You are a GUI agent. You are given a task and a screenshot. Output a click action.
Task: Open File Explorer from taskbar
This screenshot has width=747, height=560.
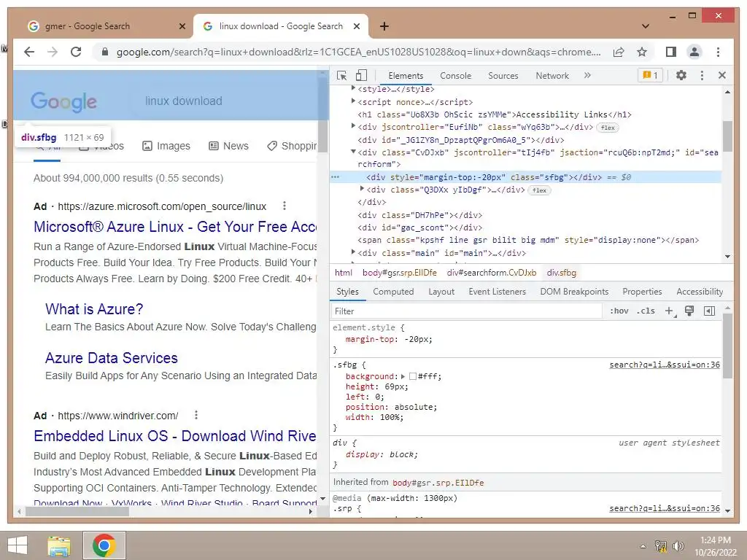click(59, 545)
